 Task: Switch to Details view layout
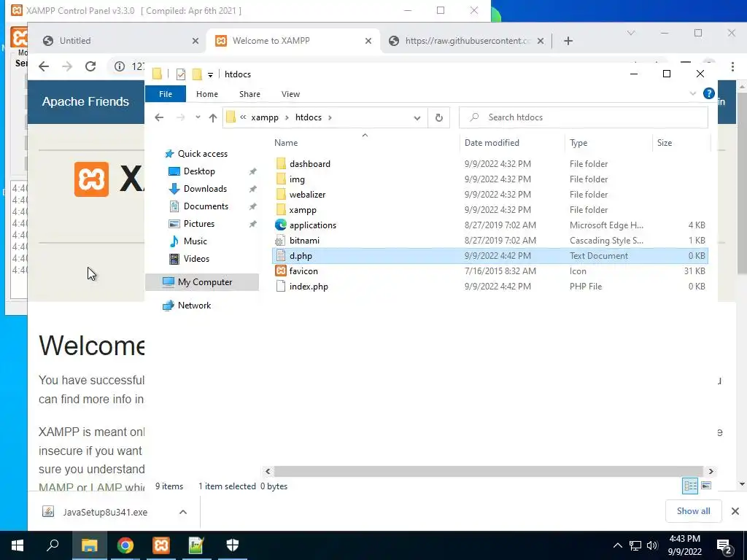[690, 486]
